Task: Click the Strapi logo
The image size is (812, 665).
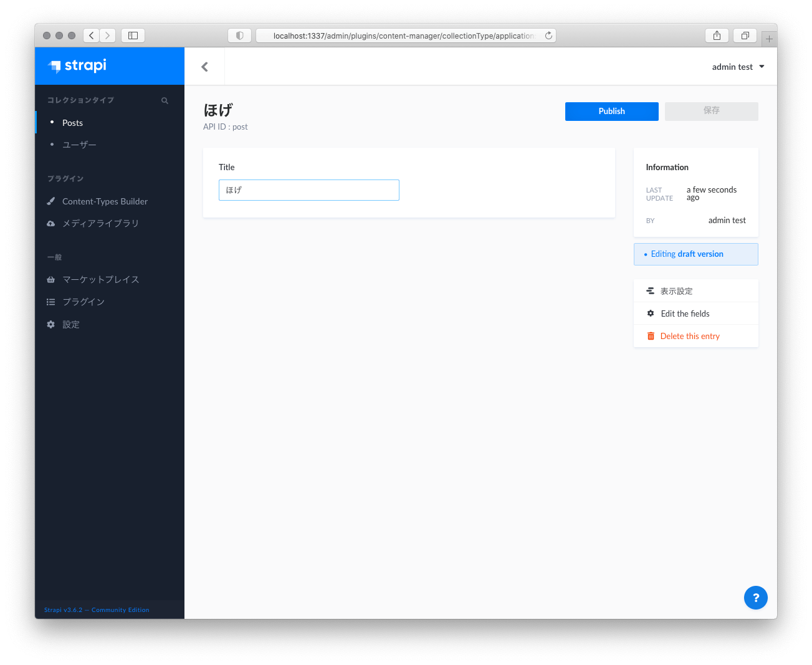Action: click(77, 65)
